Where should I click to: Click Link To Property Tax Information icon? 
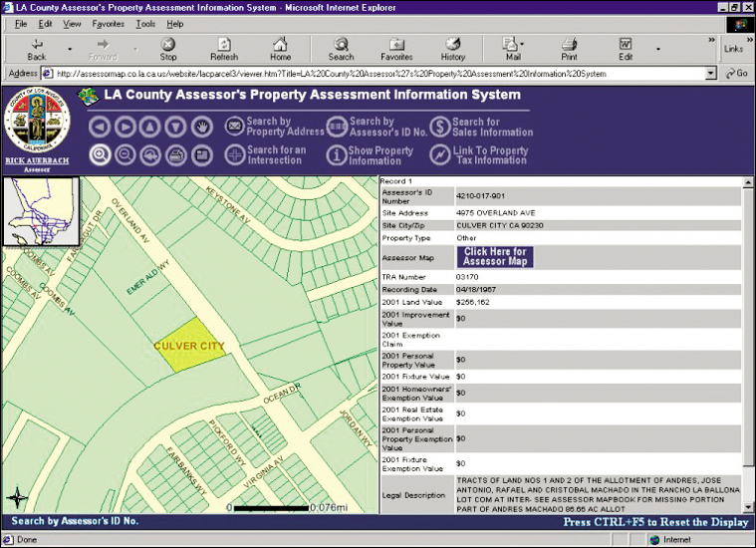point(439,155)
